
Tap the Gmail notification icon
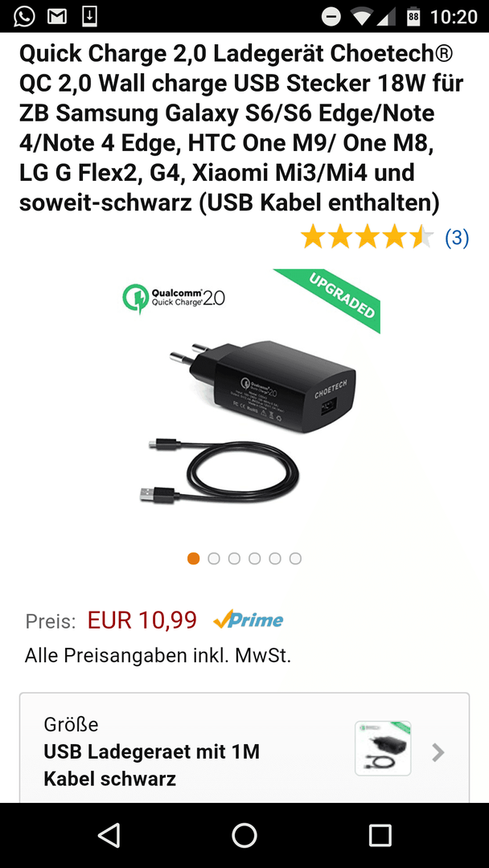57,17
